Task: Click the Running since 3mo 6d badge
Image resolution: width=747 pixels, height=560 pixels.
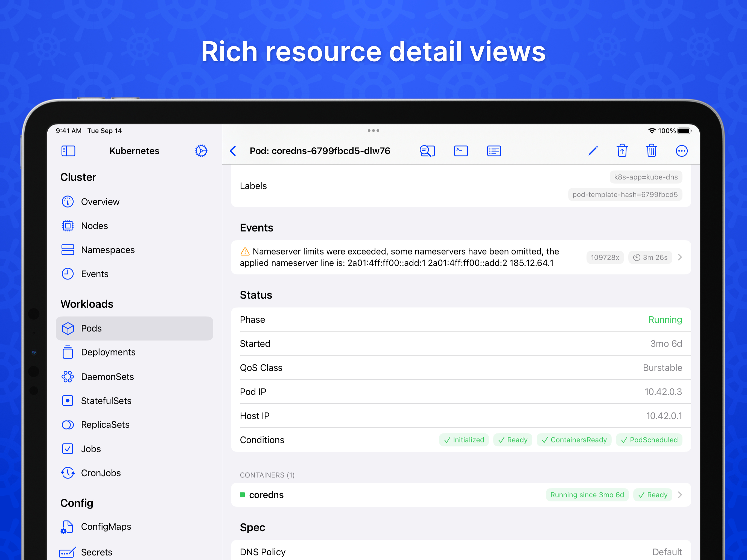Action: point(587,495)
